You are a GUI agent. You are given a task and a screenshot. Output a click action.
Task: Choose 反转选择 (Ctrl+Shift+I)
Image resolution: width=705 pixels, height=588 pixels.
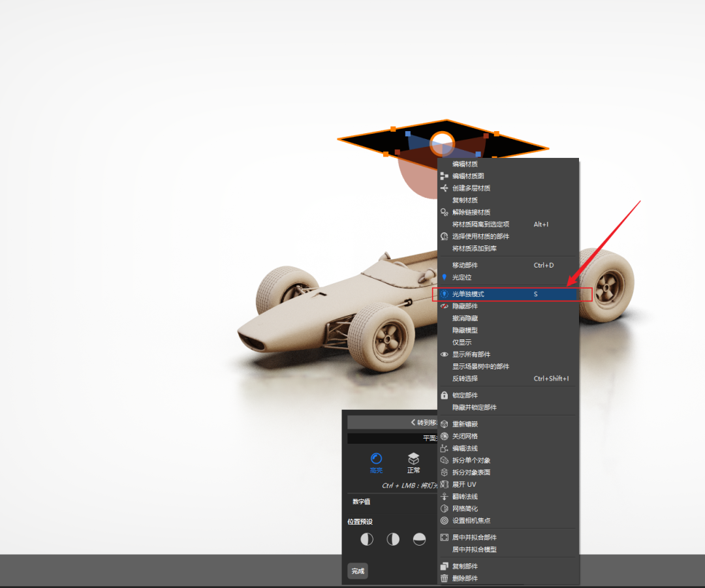pyautogui.click(x=508, y=379)
